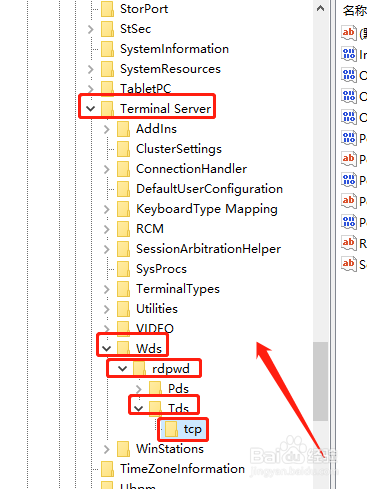The image size is (367, 489).
Task: Select the Tds label
Action: coord(178,408)
